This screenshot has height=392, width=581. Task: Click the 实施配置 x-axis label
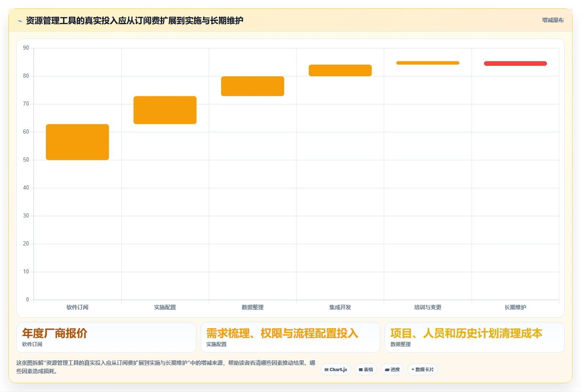click(165, 307)
